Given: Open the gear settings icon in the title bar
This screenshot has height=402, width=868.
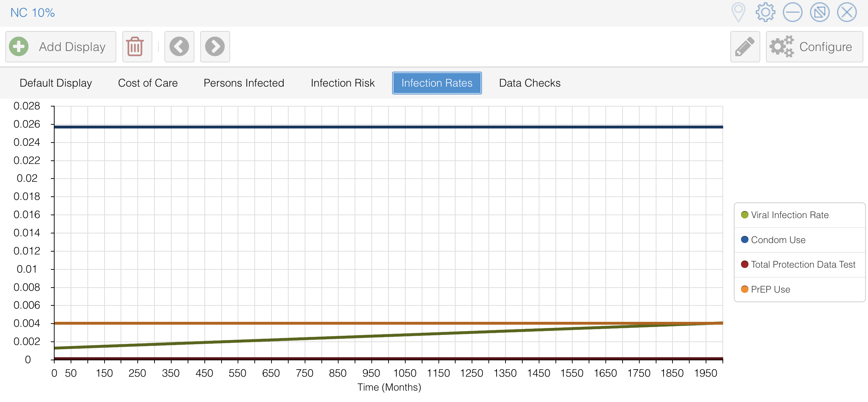Looking at the screenshot, I should (x=765, y=12).
